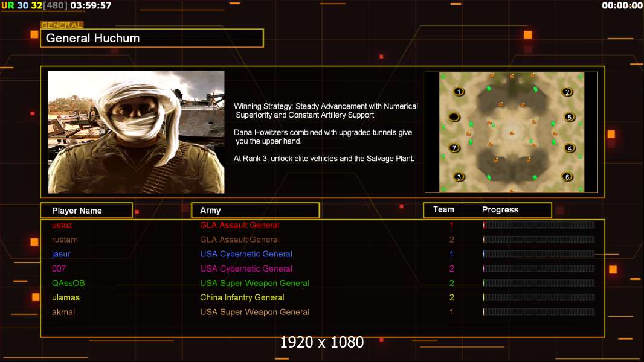Click rustam's loading progress bar
This screenshot has height=362, width=644.
[539, 240]
